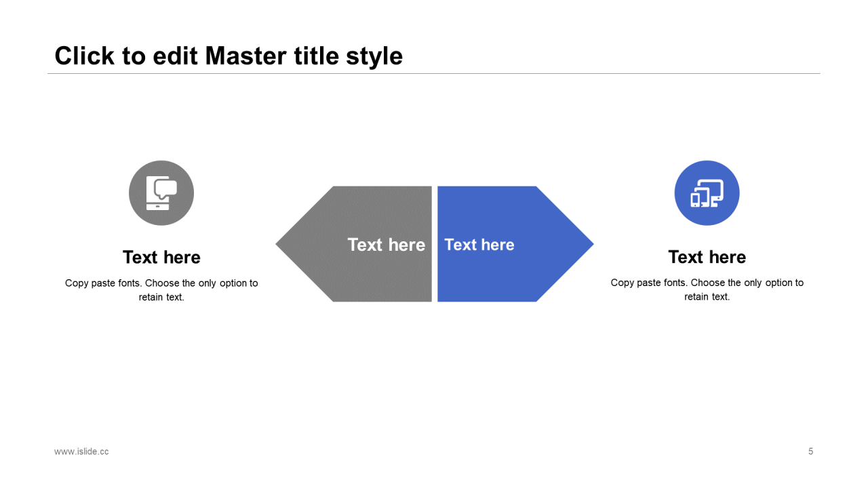Click "Text here" label inside blue arrow
The height and width of the screenshot is (488, 868).
click(479, 245)
